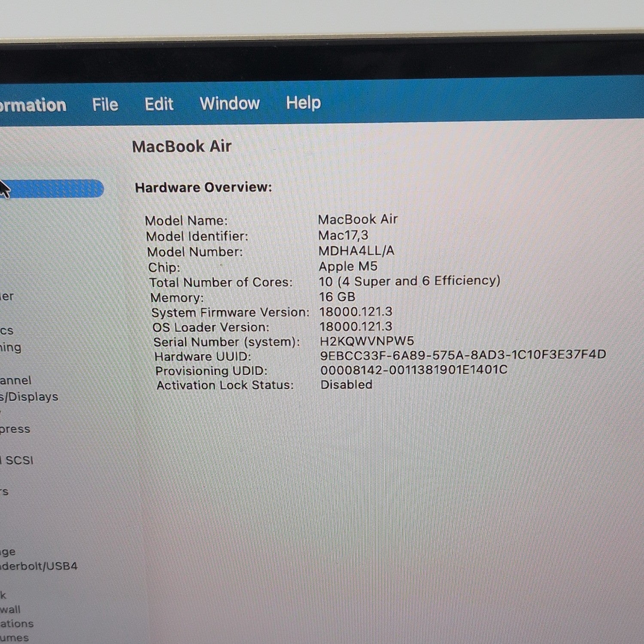The width and height of the screenshot is (644, 644).
Task: Select the memory value '16 GB'
Action: tap(337, 297)
